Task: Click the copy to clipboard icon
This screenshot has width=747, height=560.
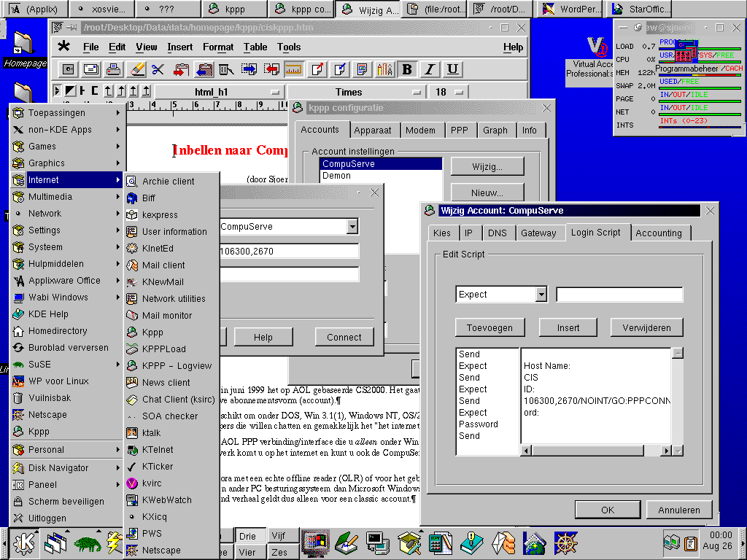Action: [x=181, y=69]
